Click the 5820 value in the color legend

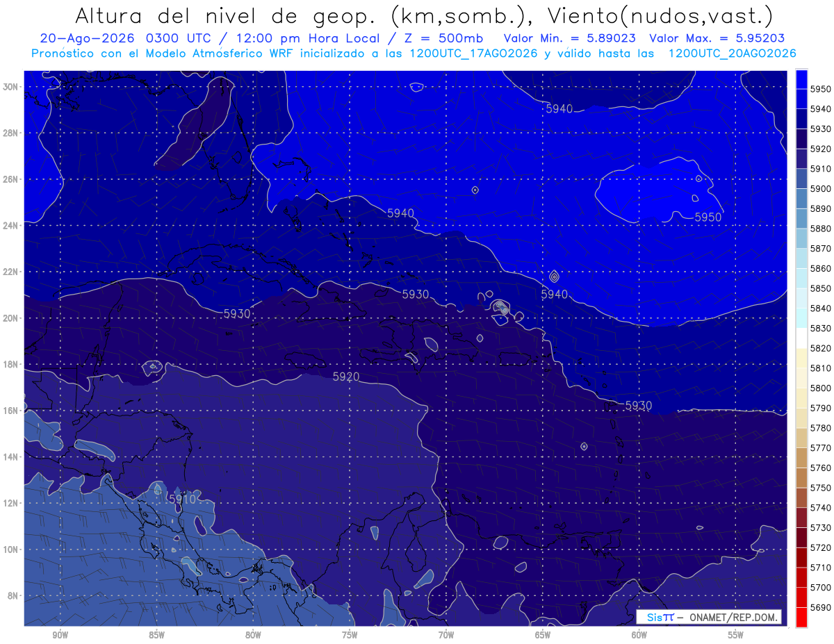(820, 348)
